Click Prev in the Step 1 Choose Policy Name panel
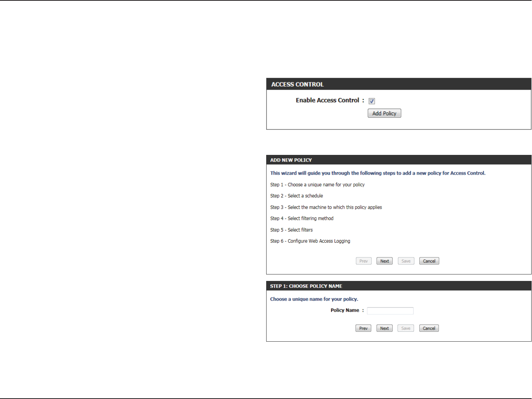This screenshot has width=532, height=399. [363, 328]
